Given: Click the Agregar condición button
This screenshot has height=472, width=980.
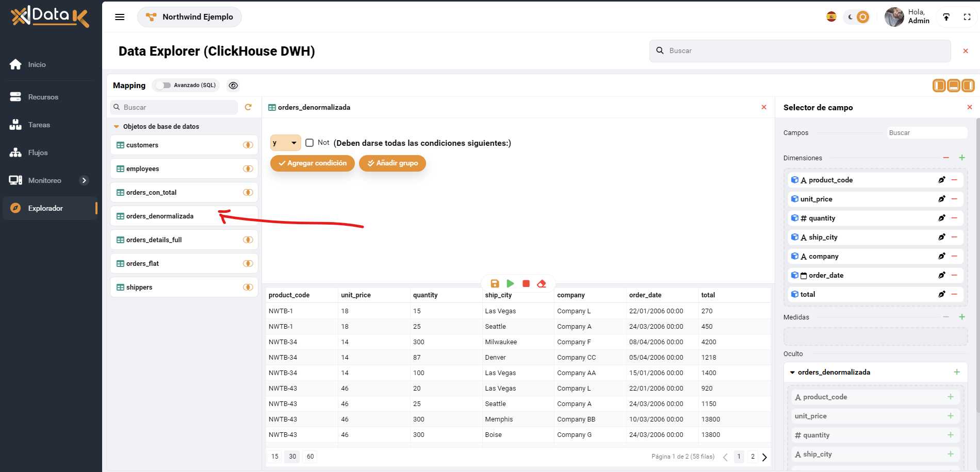Looking at the screenshot, I should [x=312, y=163].
